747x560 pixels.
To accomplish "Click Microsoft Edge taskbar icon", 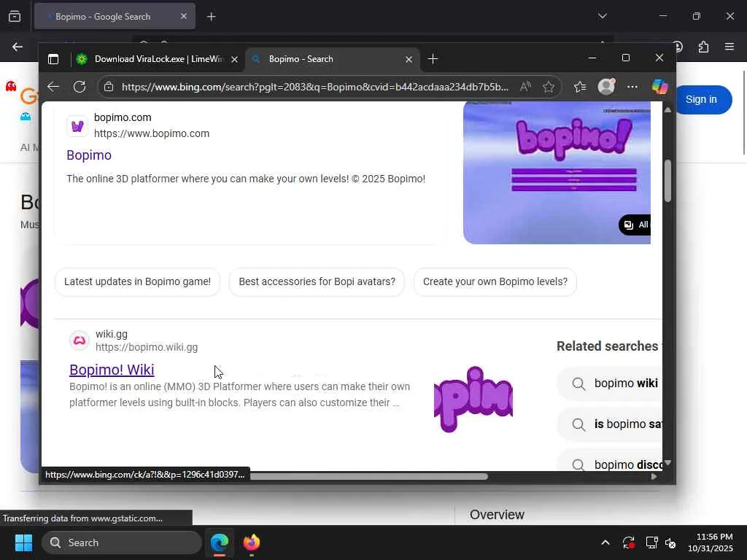I will 220,542.
